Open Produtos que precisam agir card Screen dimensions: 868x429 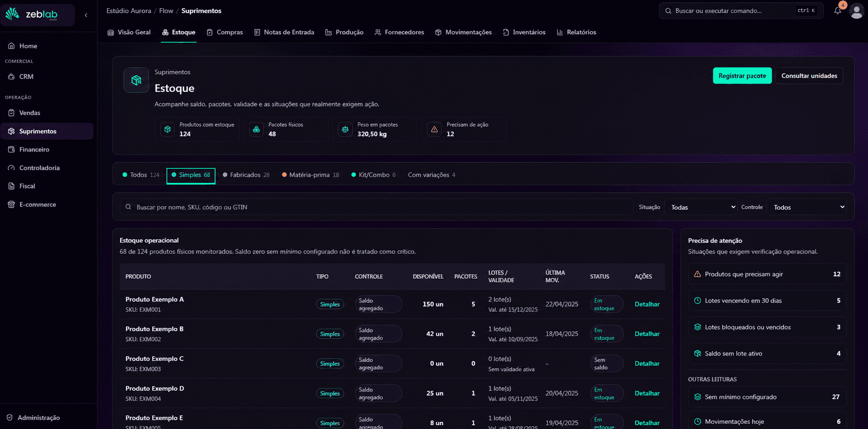(767, 274)
